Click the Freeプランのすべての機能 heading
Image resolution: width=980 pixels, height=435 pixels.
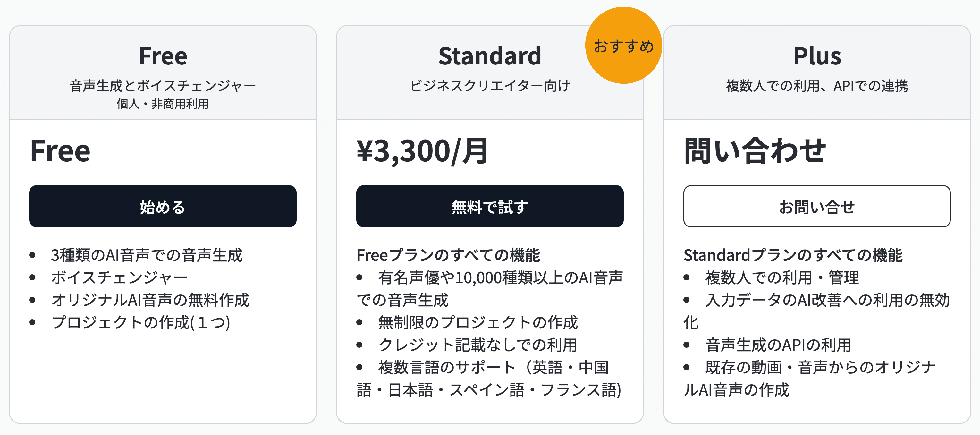point(448,255)
